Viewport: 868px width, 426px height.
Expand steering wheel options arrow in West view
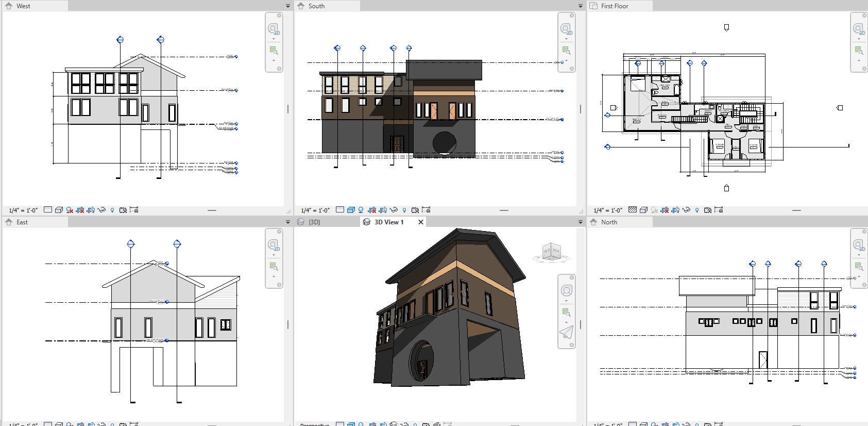pos(274,39)
